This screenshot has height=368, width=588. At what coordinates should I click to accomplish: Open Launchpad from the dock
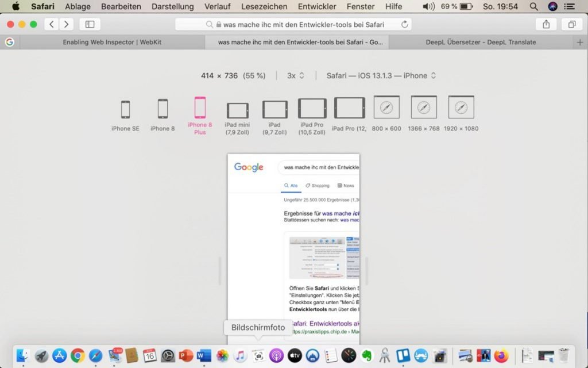pyautogui.click(x=41, y=355)
